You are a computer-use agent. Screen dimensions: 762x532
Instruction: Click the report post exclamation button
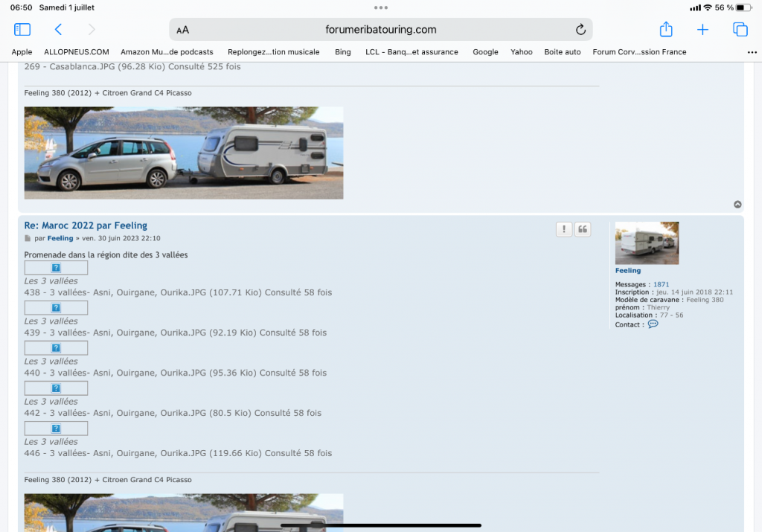[564, 229]
